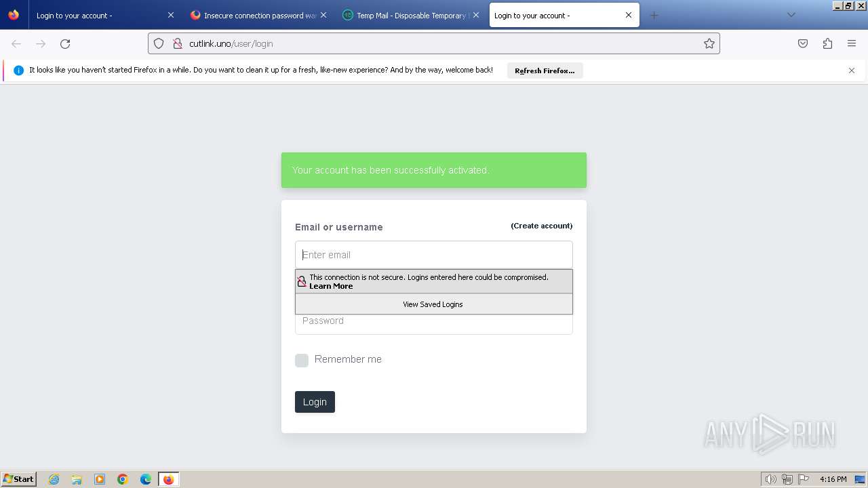Click the Enter email input field
The width and height of the screenshot is (868, 488).
[x=434, y=255]
